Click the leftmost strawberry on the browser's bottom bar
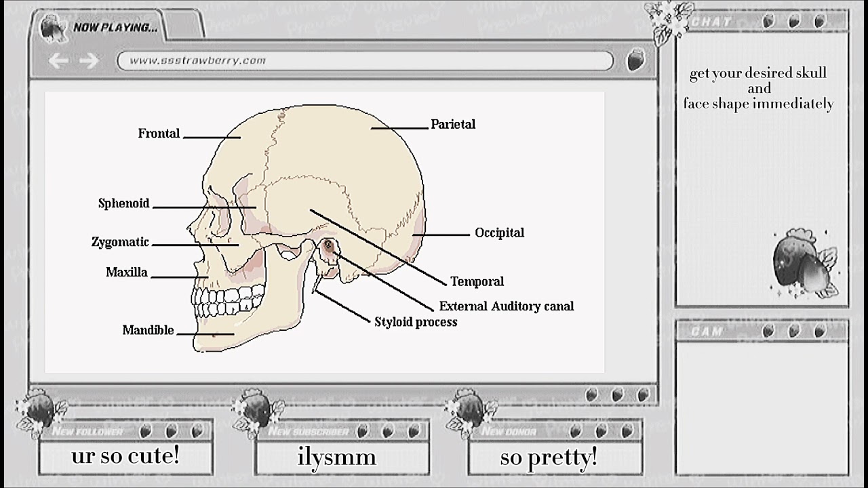Image resolution: width=868 pixels, height=488 pixels. click(591, 394)
